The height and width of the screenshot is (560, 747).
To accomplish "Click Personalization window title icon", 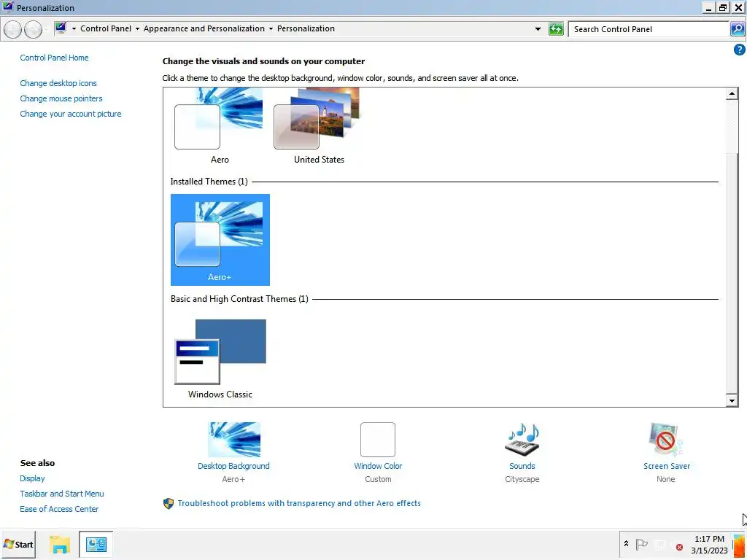I will click(7, 7).
